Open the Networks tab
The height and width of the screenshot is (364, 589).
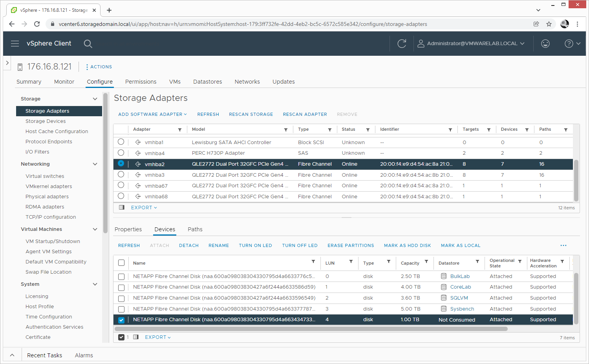247,82
